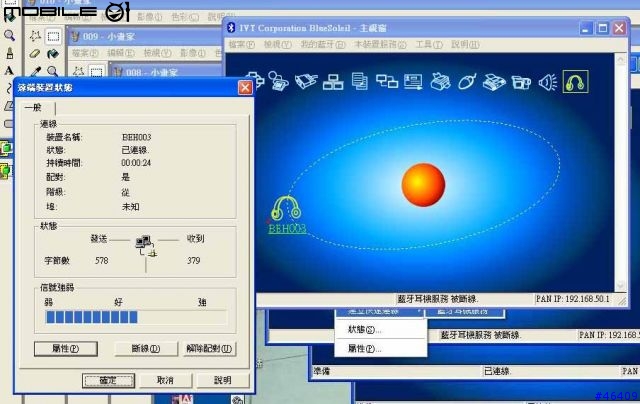Viewport: 640px width, 404px height.
Task: Click the 屬性(P) button in status dialog
Action: tap(66, 349)
